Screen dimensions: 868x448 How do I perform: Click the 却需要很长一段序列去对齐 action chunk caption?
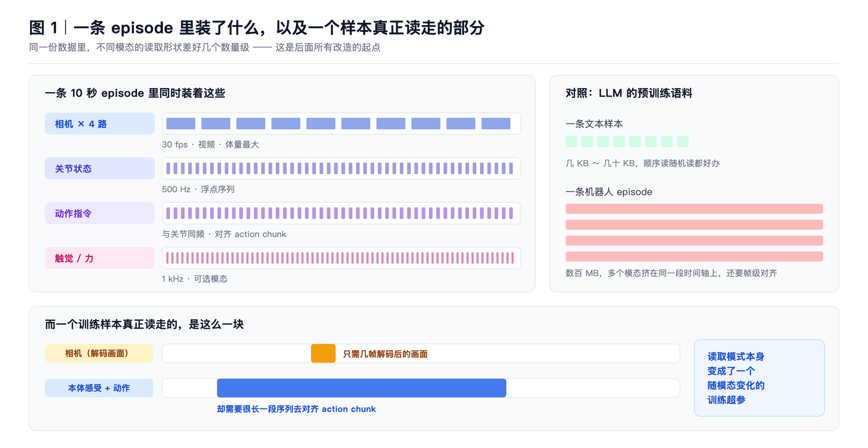tap(296, 409)
